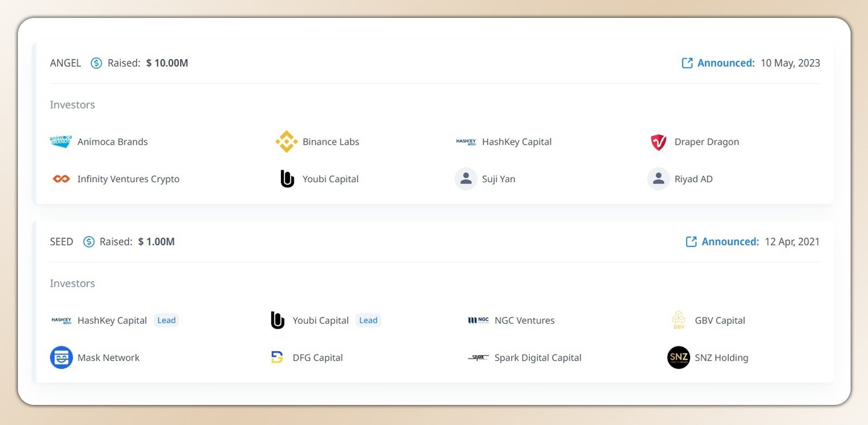Open Animoca Brands investor page
Viewport: 868px width, 425px height.
tap(112, 141)
